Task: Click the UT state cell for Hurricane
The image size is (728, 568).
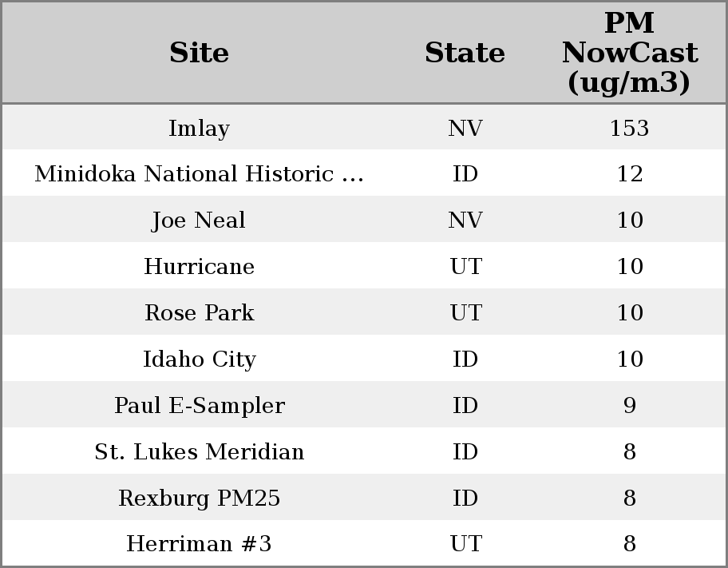Action: pos(465,267)
